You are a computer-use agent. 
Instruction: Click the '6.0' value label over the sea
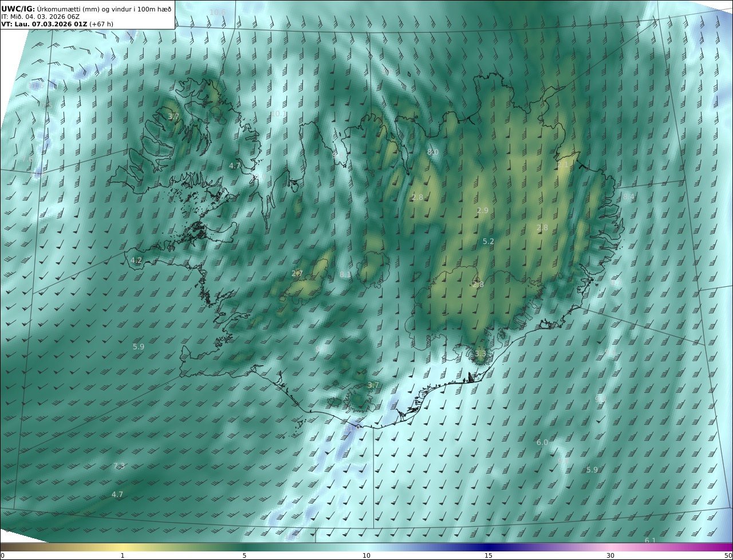click(x=542, y=443)
